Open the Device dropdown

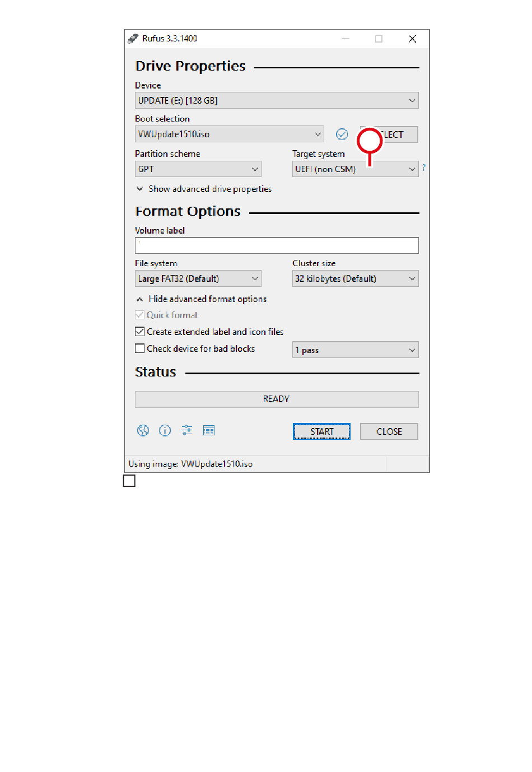click(x=277, y=100)
